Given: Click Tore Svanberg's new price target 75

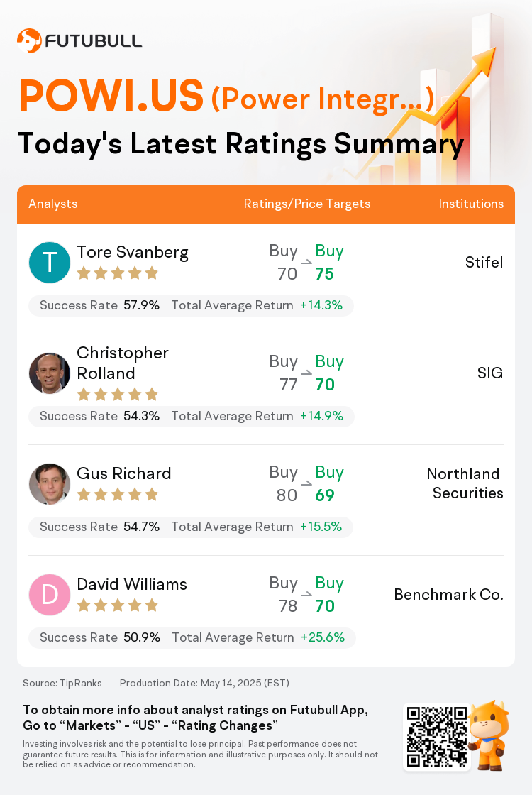Looking at the screenshot, I should pos(324,274).
